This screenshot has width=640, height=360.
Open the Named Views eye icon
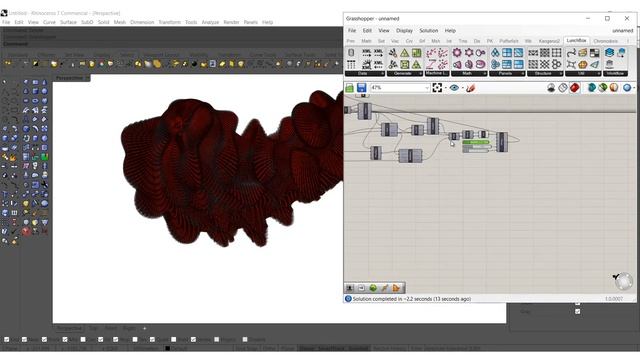(454, 88)
